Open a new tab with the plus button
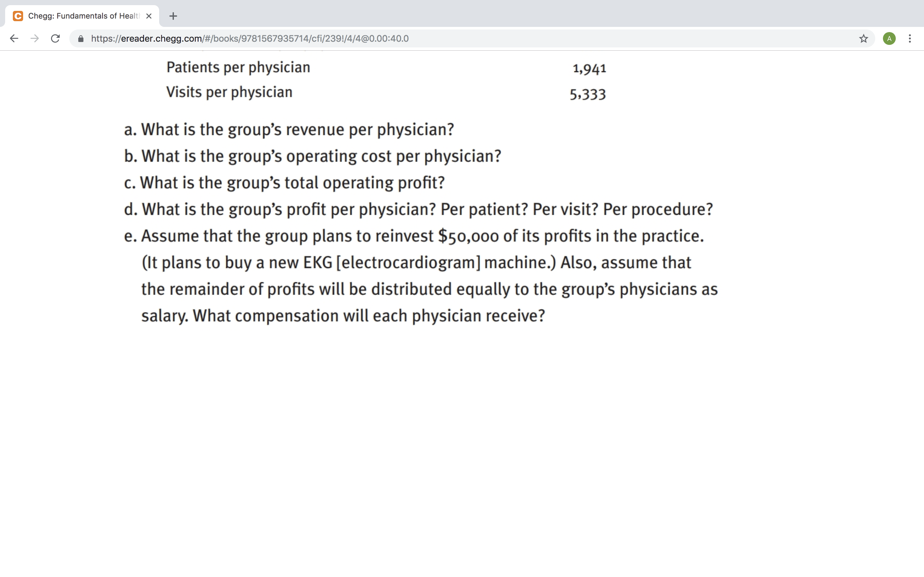The image size is (924, 577). 173,16
